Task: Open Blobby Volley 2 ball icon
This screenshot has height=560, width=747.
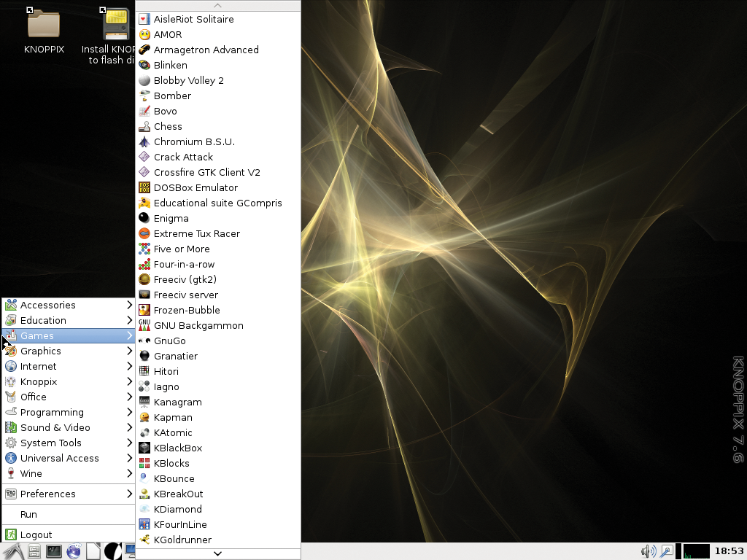Action: click(x=144, y=80)
